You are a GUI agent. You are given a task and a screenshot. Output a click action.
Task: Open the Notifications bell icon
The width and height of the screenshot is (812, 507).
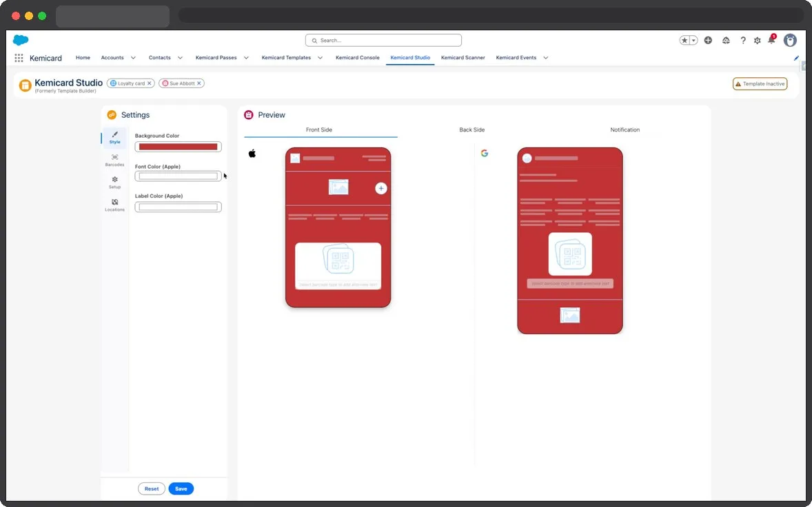[x=771, y=41]
